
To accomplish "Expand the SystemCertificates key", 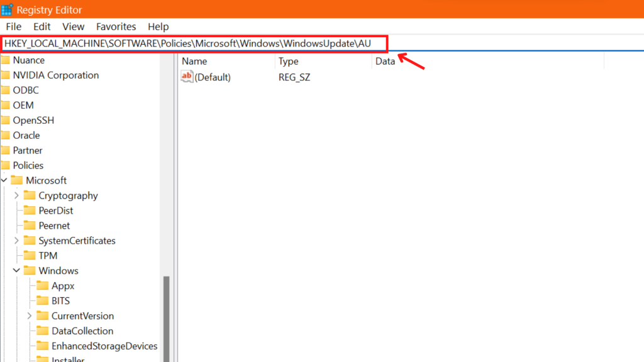I will coord(16,241).
